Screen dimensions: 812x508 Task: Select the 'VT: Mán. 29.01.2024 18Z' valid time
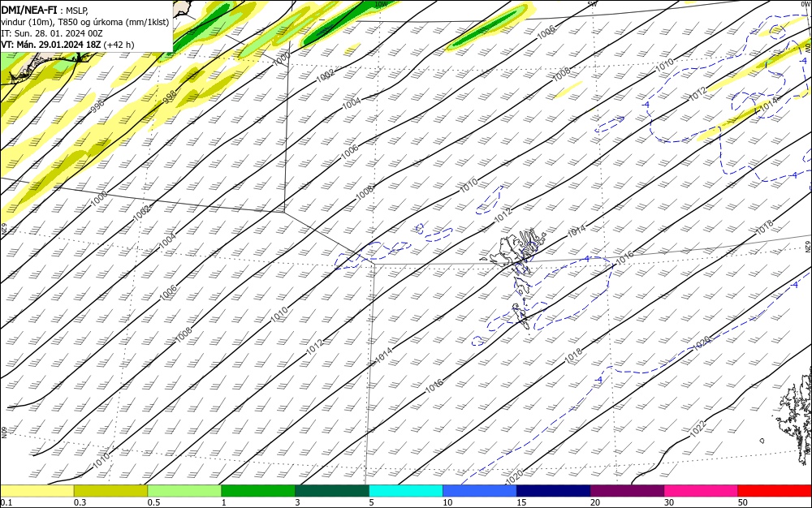50,45
